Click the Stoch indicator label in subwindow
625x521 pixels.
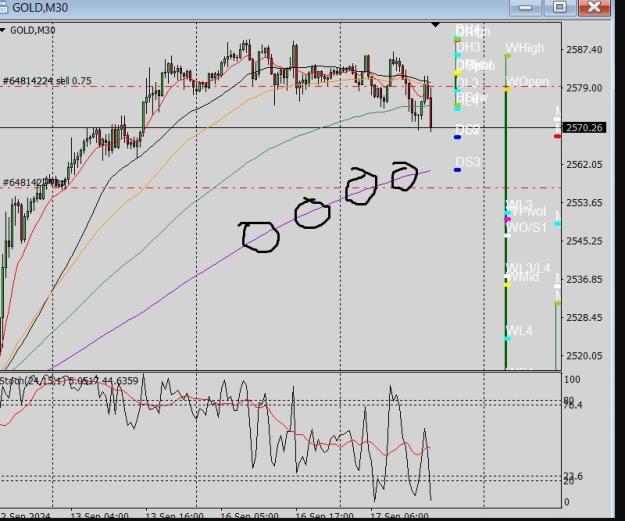tap(69, 381)
